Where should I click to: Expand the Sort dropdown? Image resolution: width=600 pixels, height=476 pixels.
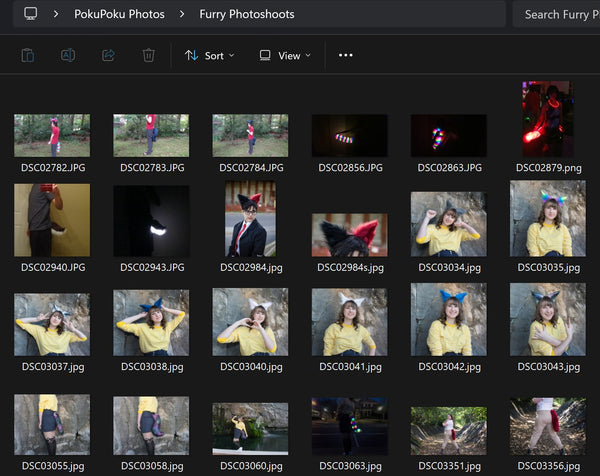[209, 56]
